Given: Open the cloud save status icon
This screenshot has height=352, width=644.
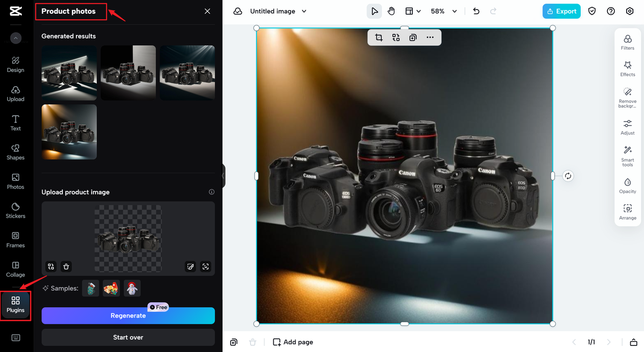Looking at the screenshot, I should pos(237,11).
